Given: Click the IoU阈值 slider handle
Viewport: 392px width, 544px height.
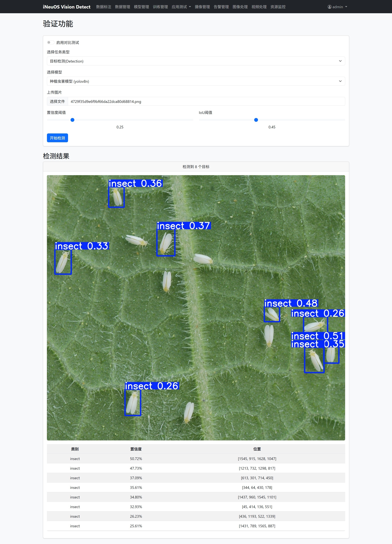Looking at the screenshot, I should tap(256, 120).
